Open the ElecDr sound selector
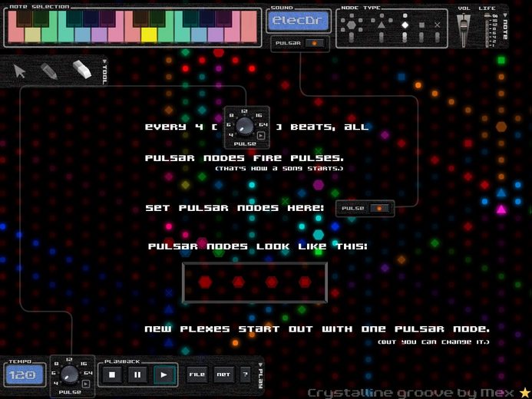Screen dimensions: 532x399 [x=299, y=21]
